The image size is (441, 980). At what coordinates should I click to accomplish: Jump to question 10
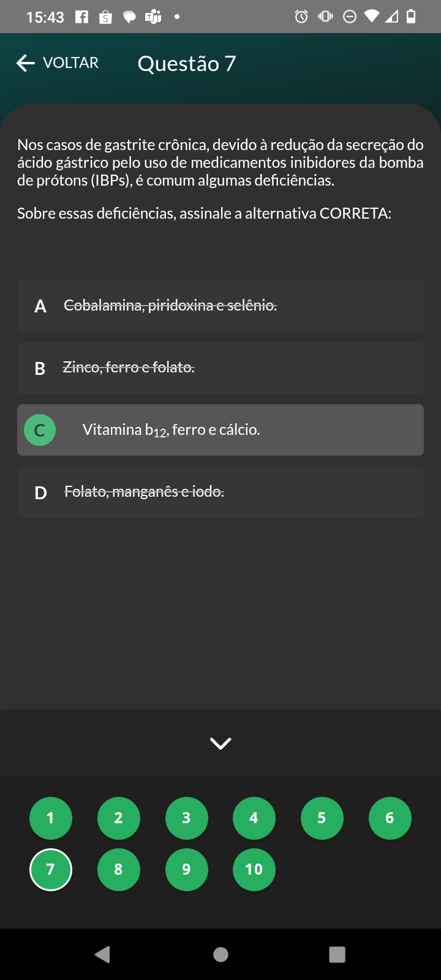(254, 870)
